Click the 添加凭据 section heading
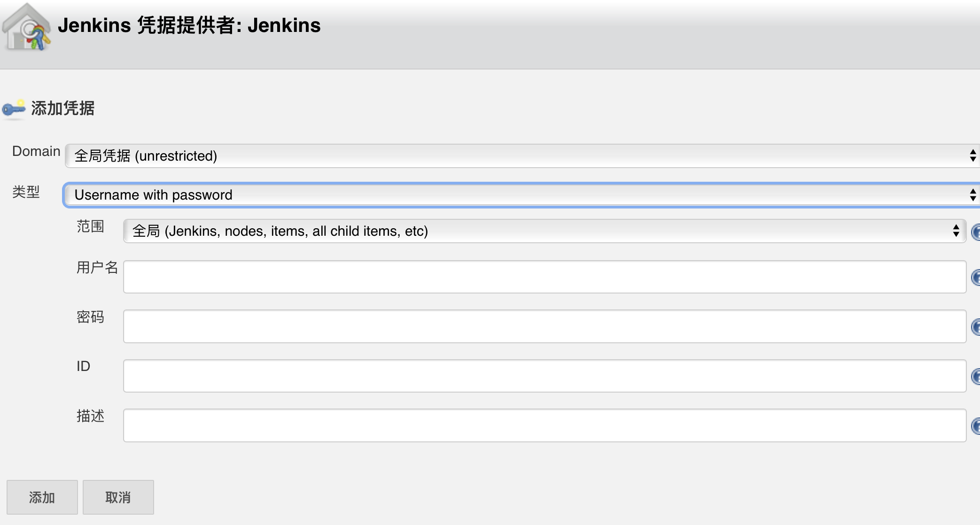The image size is (980, 525). coord(63,108)
